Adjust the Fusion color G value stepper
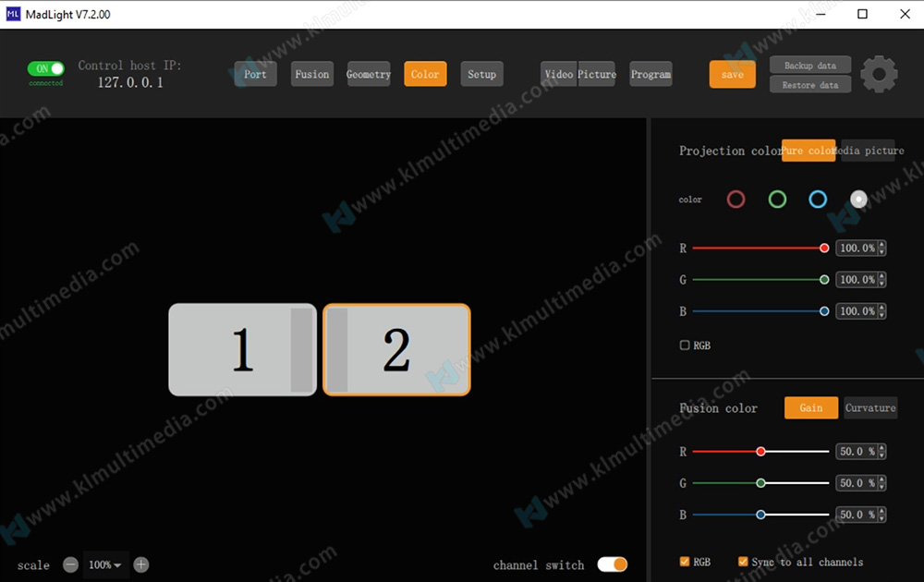 [881, 483]
